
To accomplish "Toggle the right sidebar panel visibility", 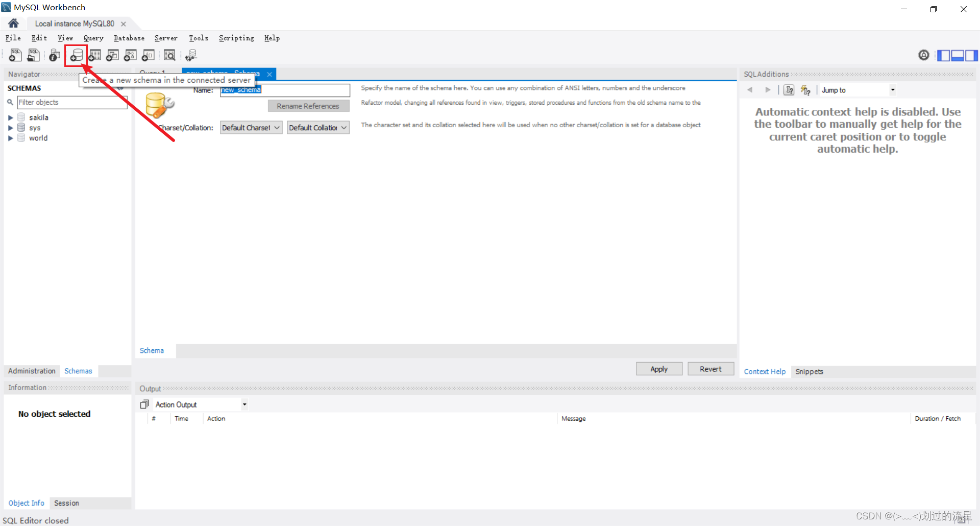I will [x=971, y=55].
